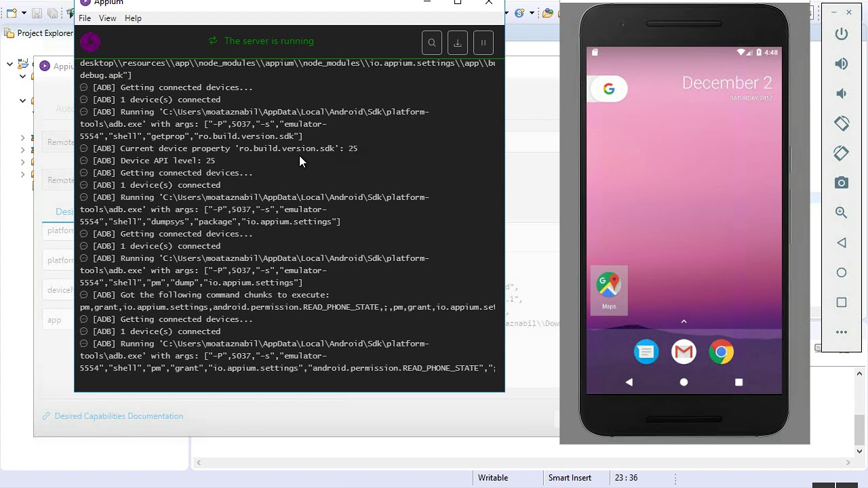
Task: Click the emulator sidebar Overview square
Action: (x=842, y=302)
